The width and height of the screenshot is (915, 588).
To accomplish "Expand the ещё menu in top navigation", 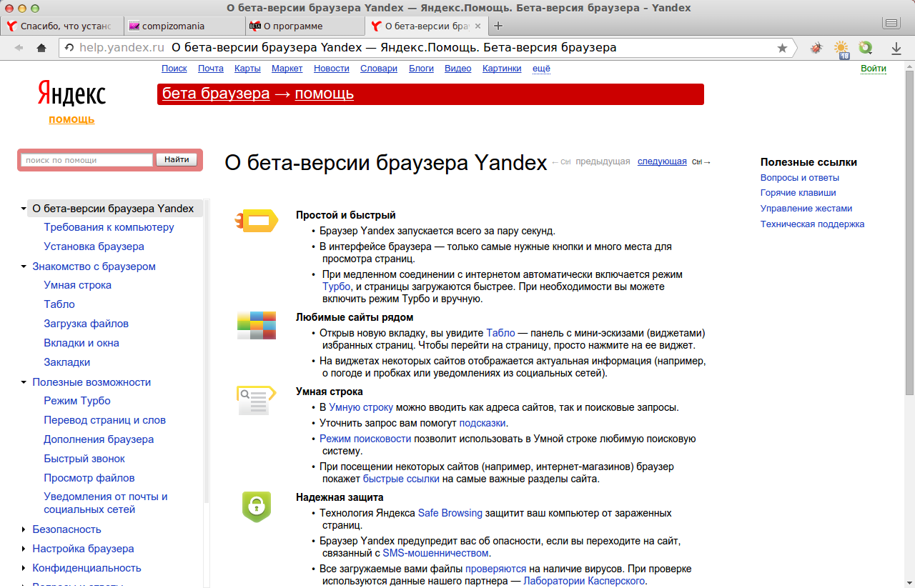I will pos(542,69).
